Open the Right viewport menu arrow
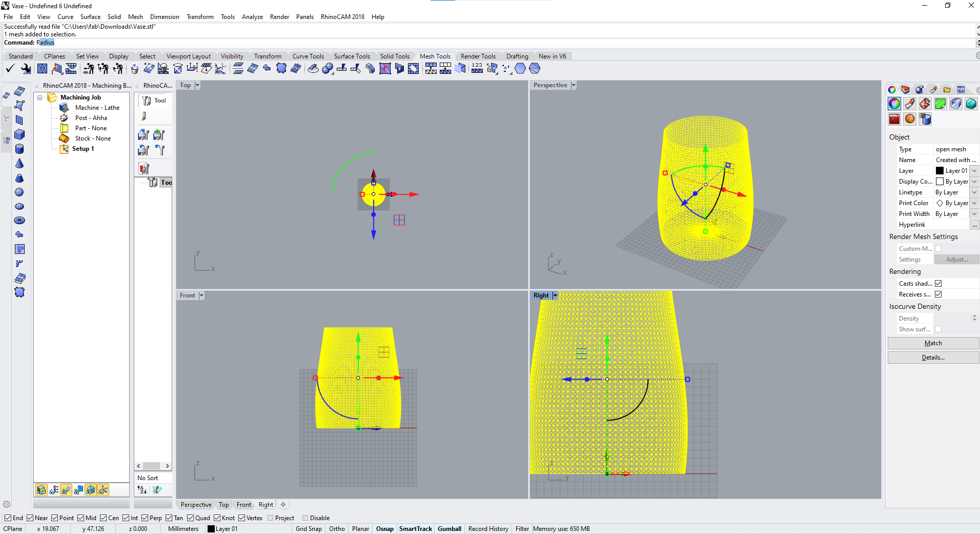This screenshot has width=980, height=534. point(555,295)
